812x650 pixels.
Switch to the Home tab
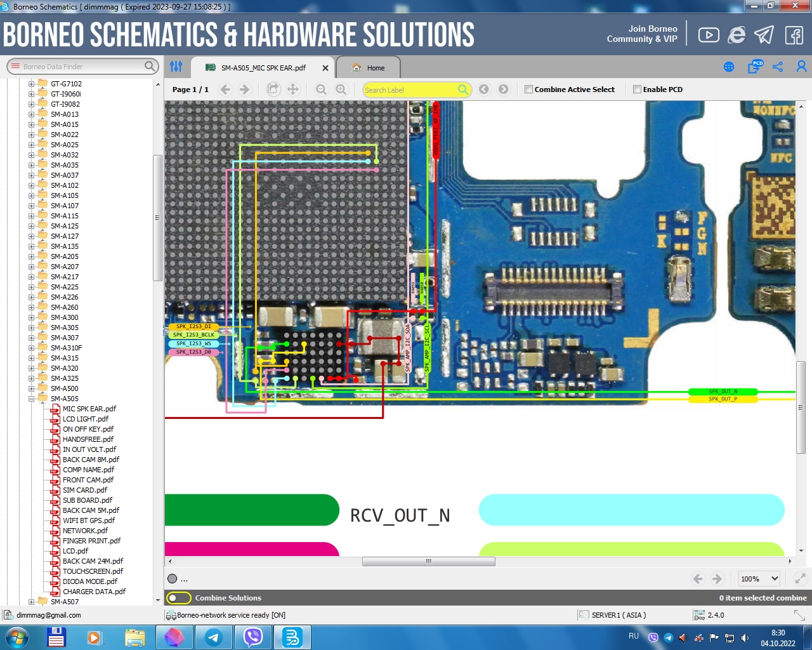368,68
